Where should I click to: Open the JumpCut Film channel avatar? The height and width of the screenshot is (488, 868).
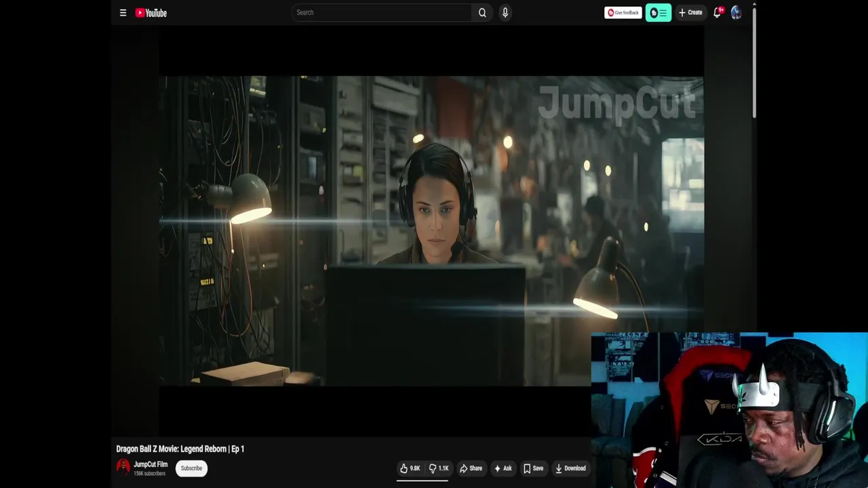tap(123, 466)
